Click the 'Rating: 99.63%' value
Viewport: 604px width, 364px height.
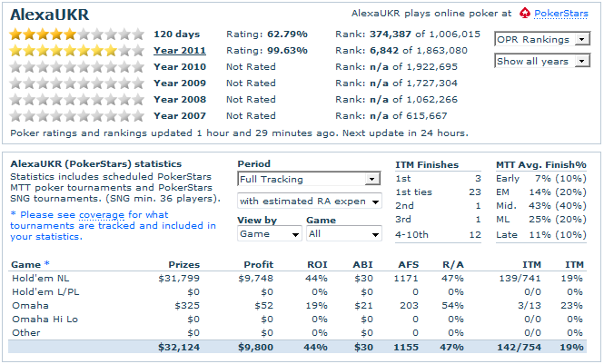[267, 51]
